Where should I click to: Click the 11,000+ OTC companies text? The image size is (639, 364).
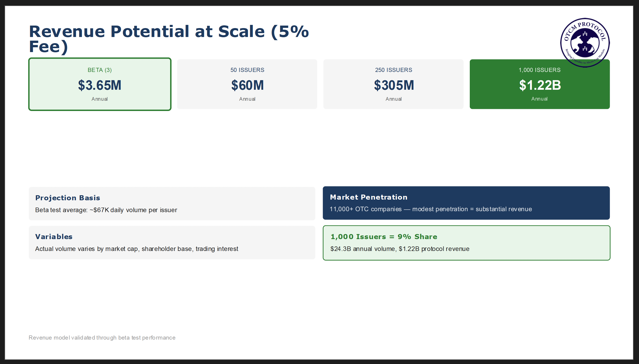click(x=430, y=209)
